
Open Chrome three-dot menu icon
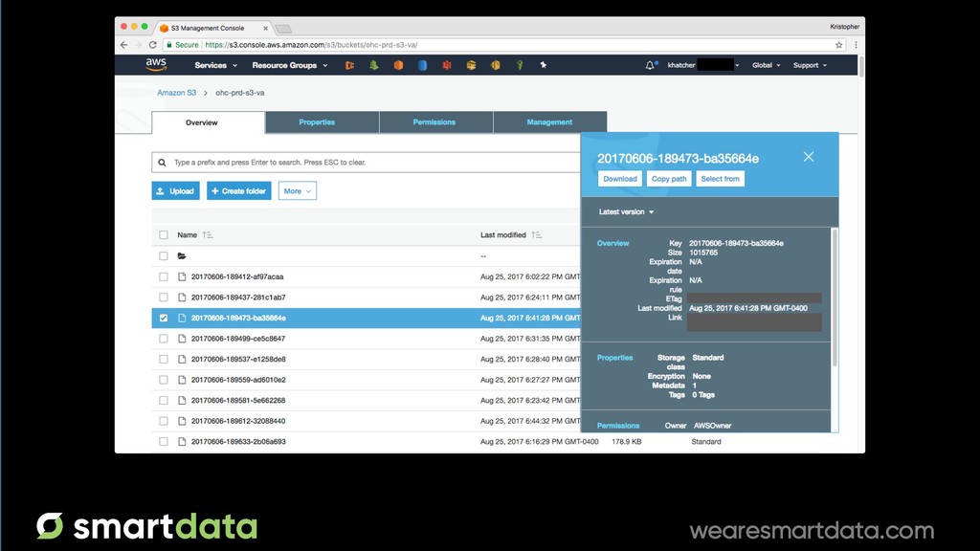click(856, 45)
